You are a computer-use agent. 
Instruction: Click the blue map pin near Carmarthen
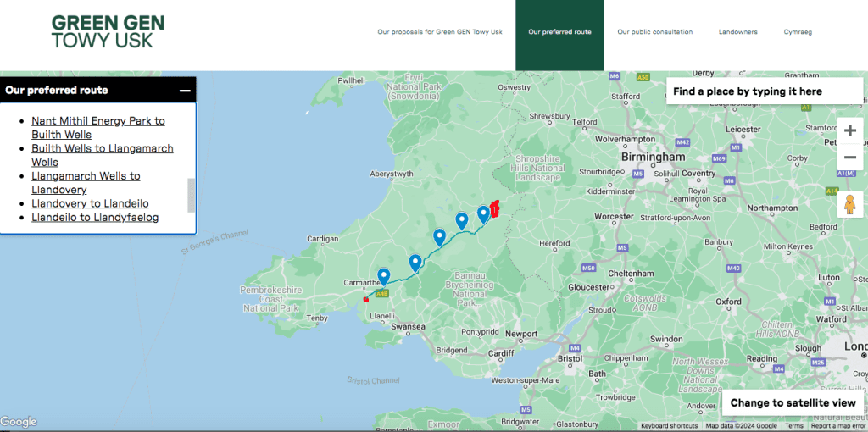point(383,277)
